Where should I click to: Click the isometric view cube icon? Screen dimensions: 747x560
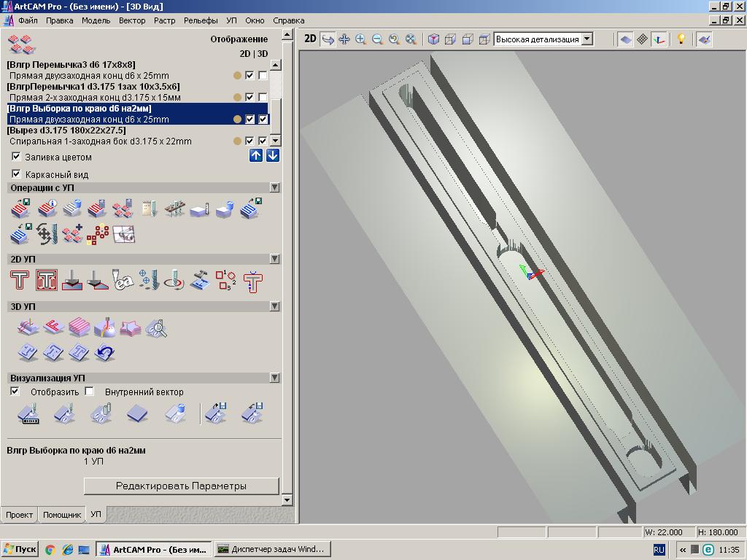click(433, 39)
